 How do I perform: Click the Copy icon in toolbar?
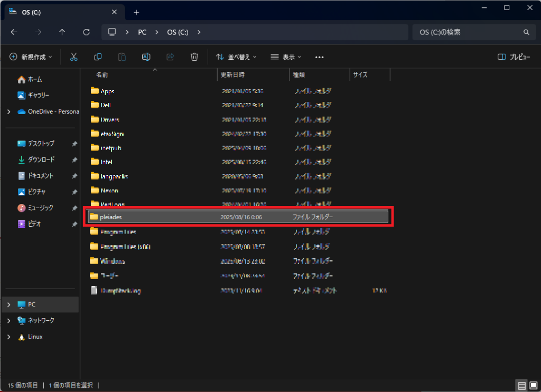point(98,57)
